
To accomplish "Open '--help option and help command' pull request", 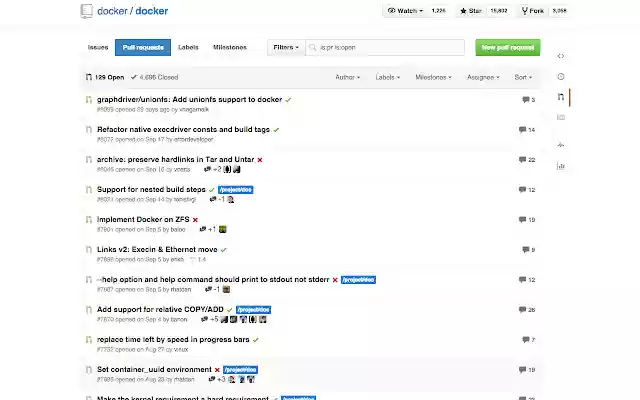I will click(x=213, y=280).
